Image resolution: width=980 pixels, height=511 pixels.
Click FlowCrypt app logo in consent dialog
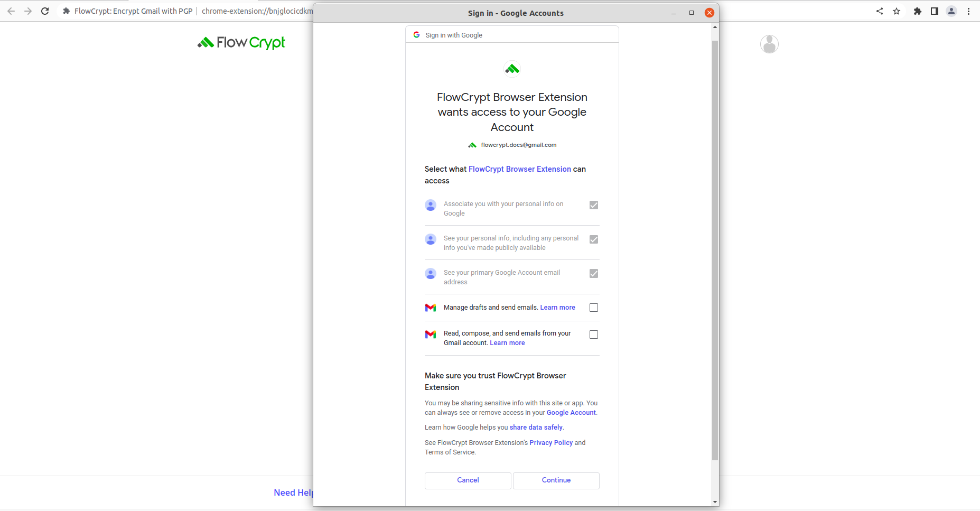pyautogui.click(x=512, y=69)
